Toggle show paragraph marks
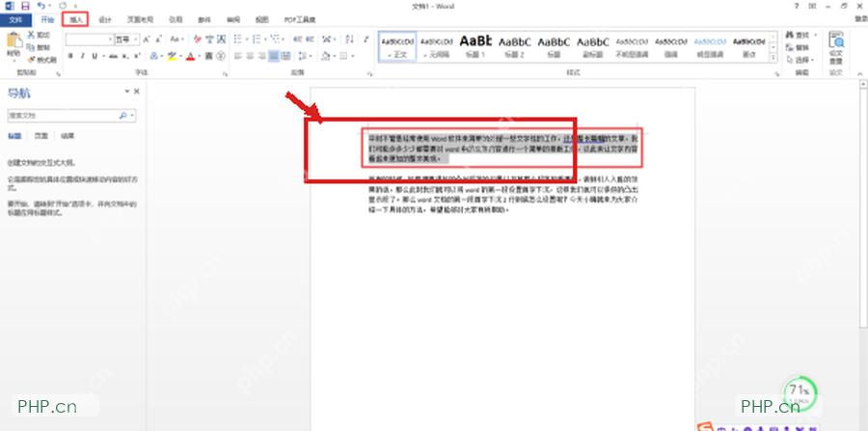The image size is (868, 431). pyautogui.click(x=366, y=40)
